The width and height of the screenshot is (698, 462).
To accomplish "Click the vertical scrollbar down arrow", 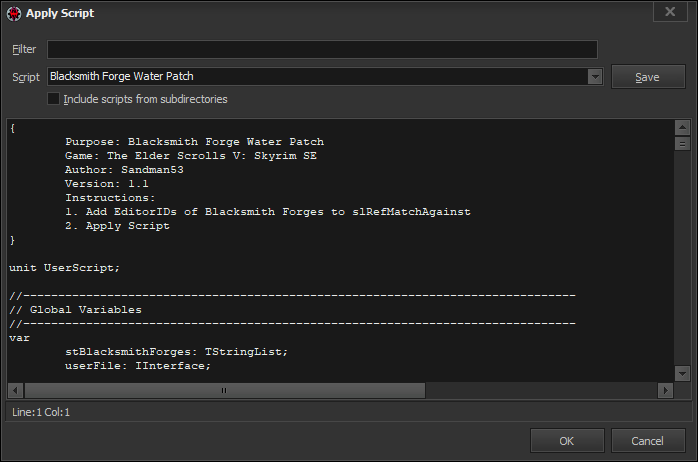I will (x=682, y=373).
